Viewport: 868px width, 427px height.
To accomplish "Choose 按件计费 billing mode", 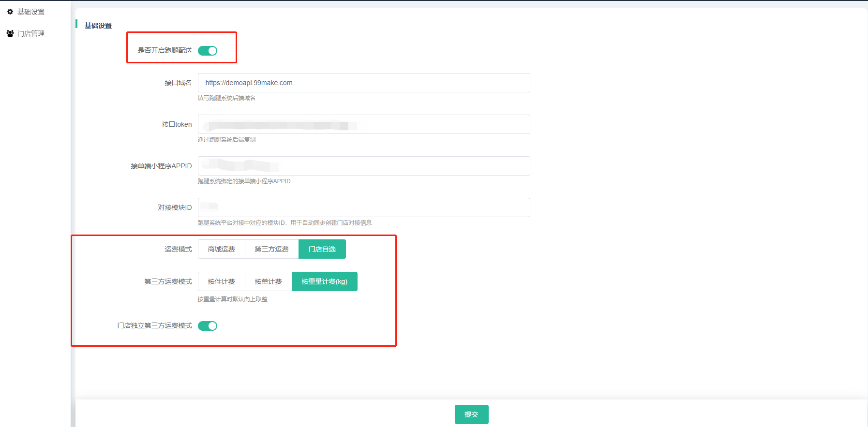I will [x=221, y=281].
